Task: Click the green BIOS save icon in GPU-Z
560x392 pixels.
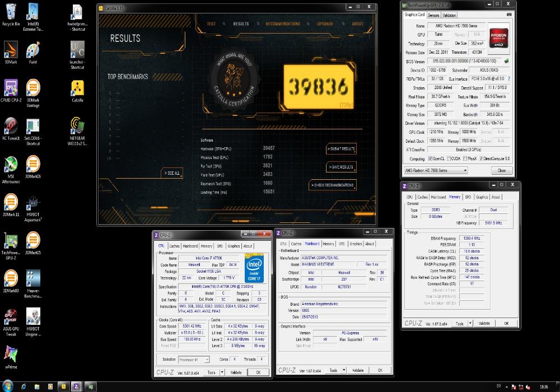Action: pos(506,61)
